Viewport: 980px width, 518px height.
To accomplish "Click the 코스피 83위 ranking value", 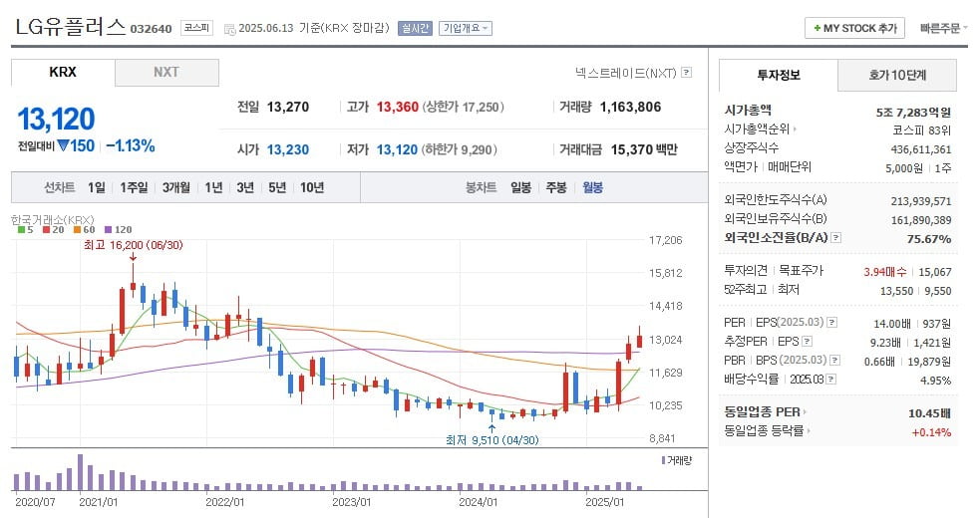I will pyautogui.click(x=922, y=130).
